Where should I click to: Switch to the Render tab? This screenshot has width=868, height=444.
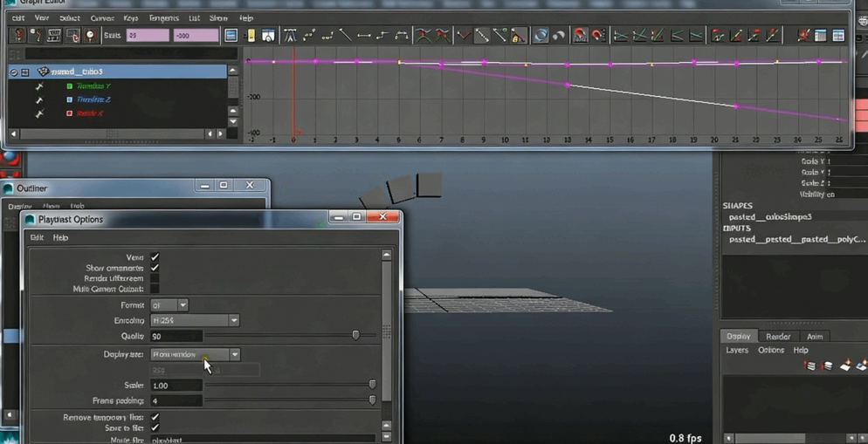tap(777, 337)
